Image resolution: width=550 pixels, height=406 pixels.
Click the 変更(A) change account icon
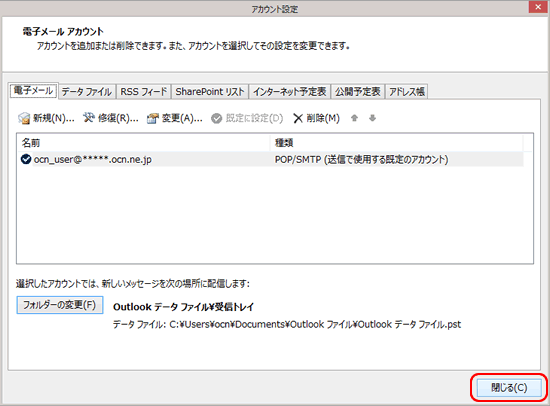tap(153, 119)
